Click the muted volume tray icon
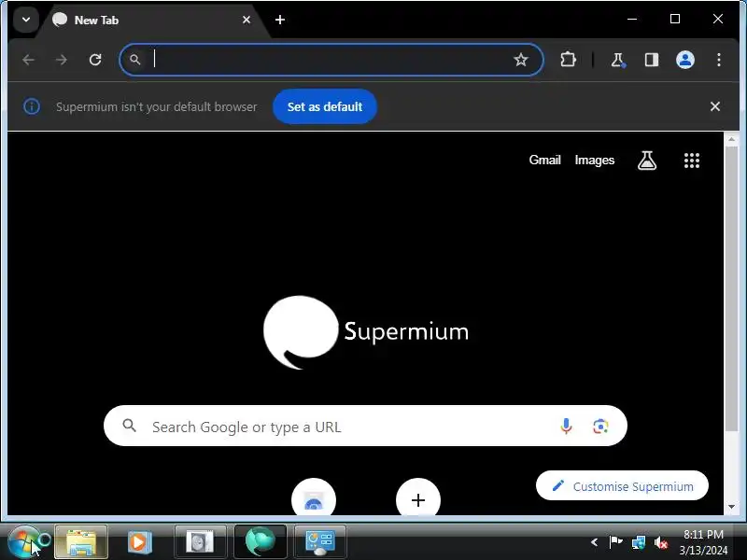 click(x=661, y=542)
